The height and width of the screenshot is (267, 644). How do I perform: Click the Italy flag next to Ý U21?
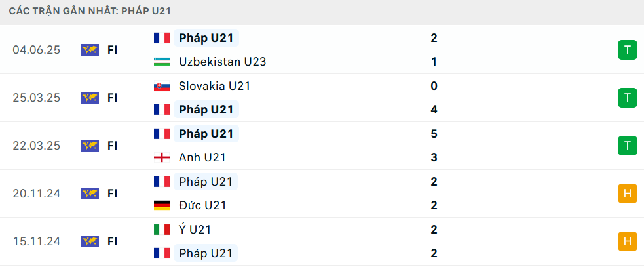click(162, 229)
